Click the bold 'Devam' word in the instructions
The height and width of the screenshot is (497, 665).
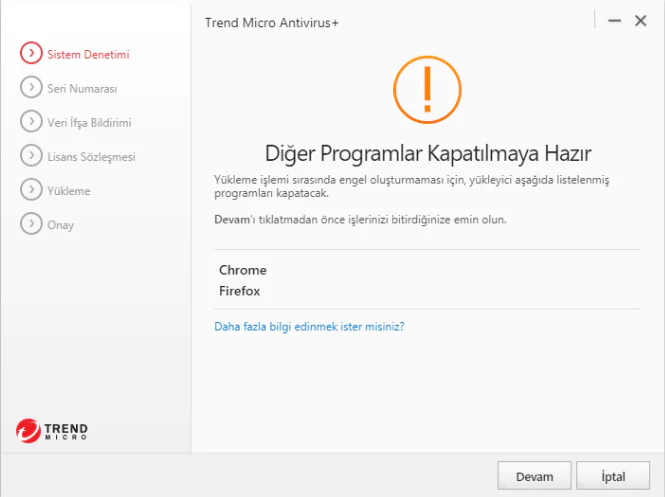click(x=232, y=220)
